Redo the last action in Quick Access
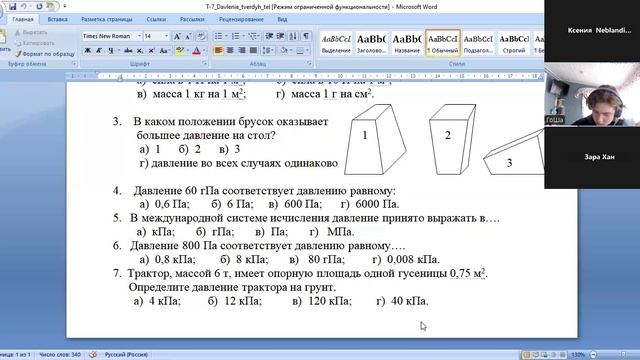Screen dimensions: 640x360 pyautogui.click(x=39, y=7)
